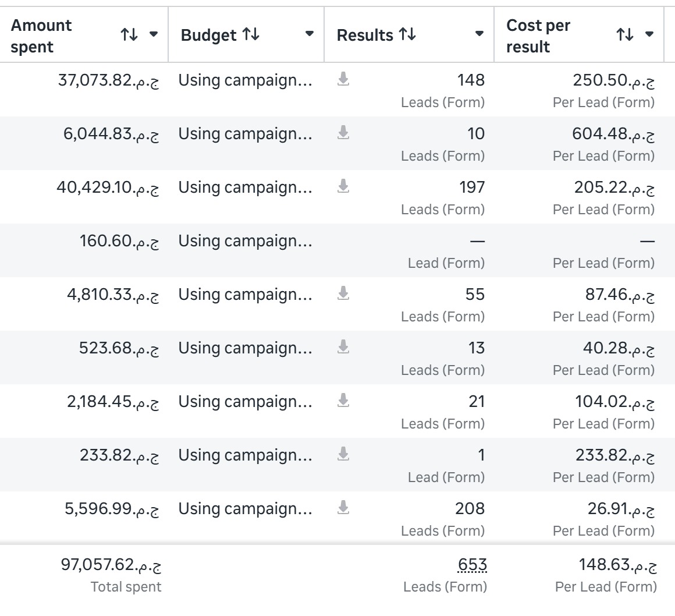Image resolution: width=675 pixels, height=616 pixels.
Task: Download leads for the row with 208 results
Action: pyautogui.click(x=343, y=508)
